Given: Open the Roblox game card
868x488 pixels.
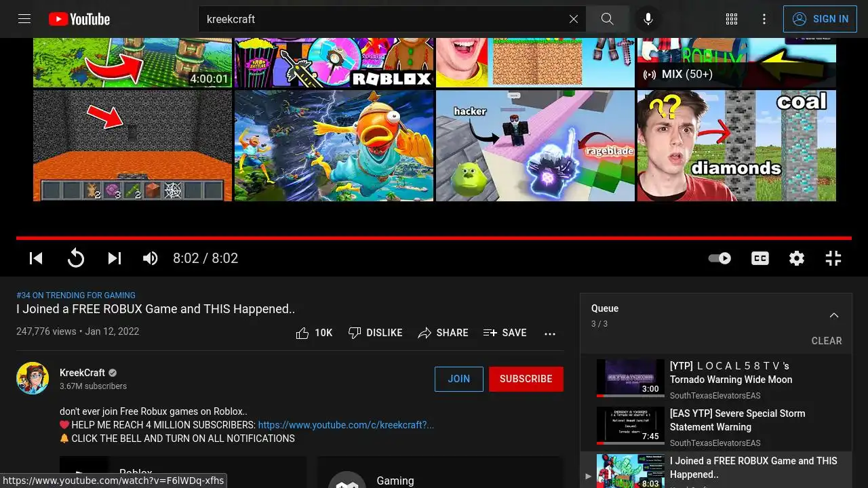Looking at the screenshot, I should tap(183, 472).
